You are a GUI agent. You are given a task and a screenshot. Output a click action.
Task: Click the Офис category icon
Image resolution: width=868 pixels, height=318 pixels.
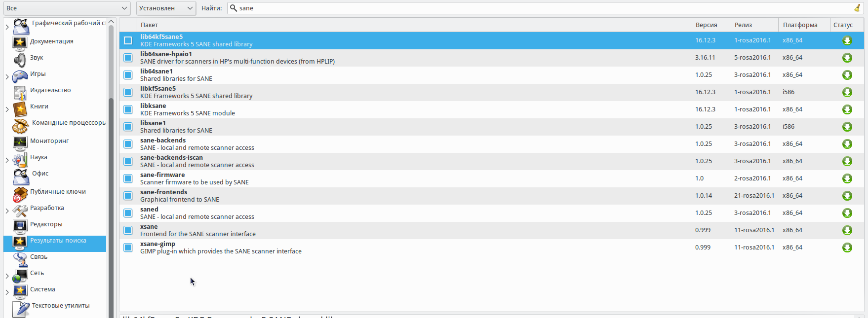pyautogui.click(x=21, y=177)
